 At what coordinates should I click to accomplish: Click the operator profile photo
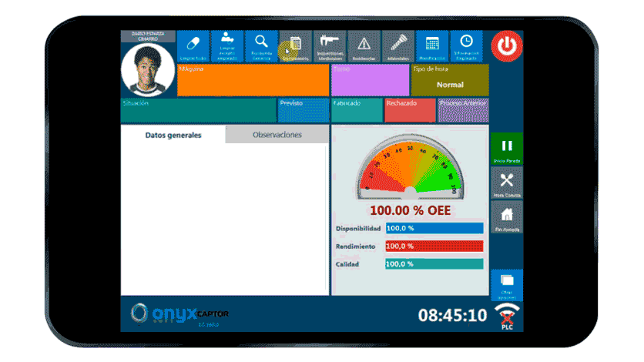(148, 68)
